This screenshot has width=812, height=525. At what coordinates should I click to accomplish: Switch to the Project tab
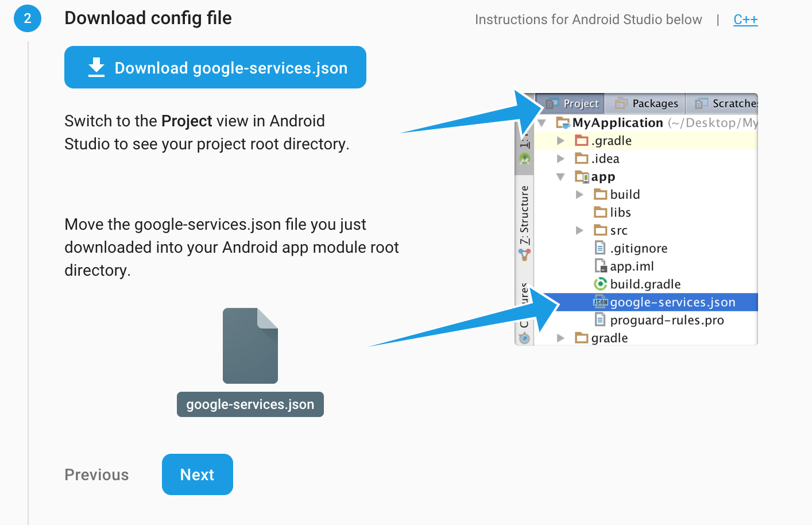tap(572, 103)
